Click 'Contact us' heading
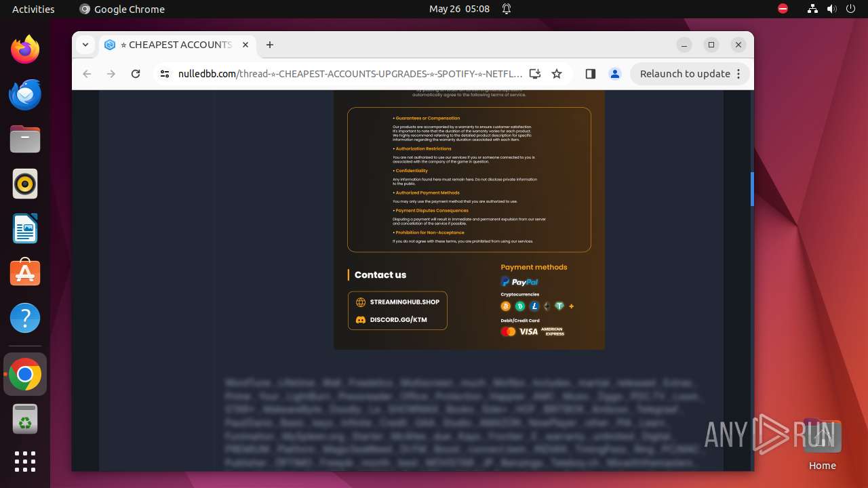This screenshot has height=488, width=868. (x=380, y=274)
